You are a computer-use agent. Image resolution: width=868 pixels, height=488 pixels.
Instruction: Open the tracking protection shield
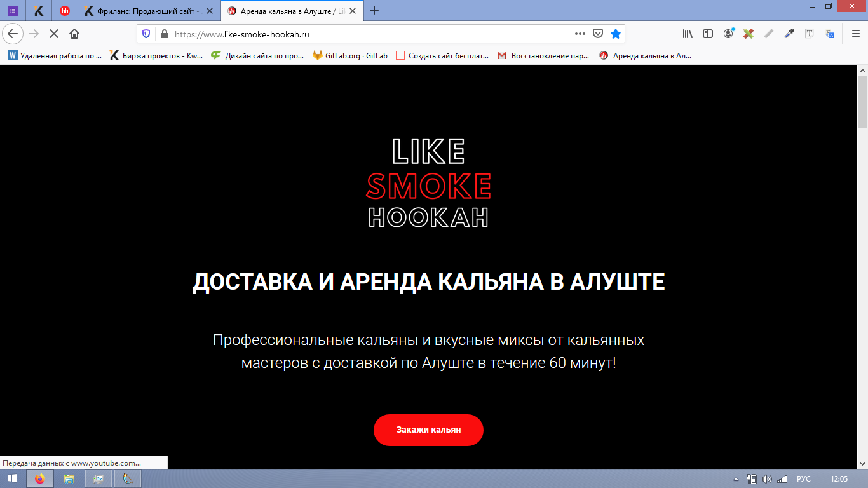pos(146,34)
